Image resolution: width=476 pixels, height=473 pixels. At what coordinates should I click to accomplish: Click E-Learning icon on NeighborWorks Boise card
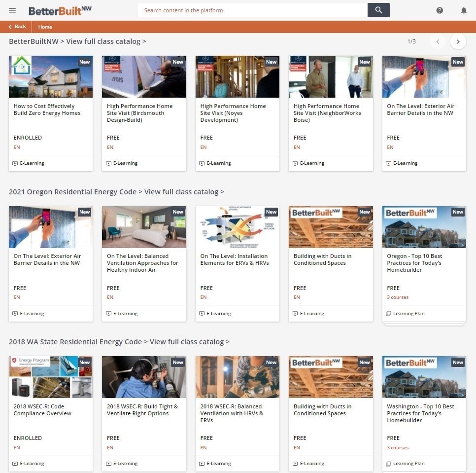pyautogui.click(x=295, y=163)
